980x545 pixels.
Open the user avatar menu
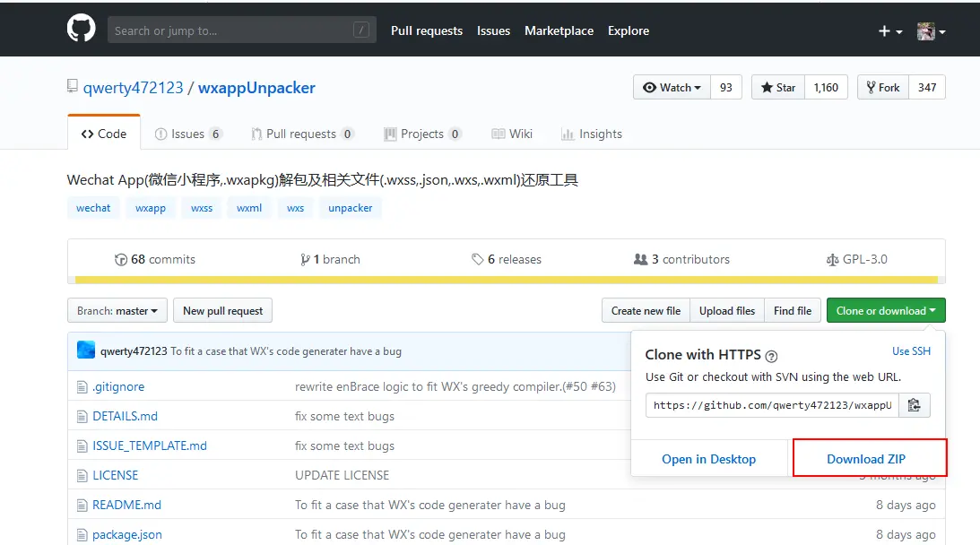(931, 31)
